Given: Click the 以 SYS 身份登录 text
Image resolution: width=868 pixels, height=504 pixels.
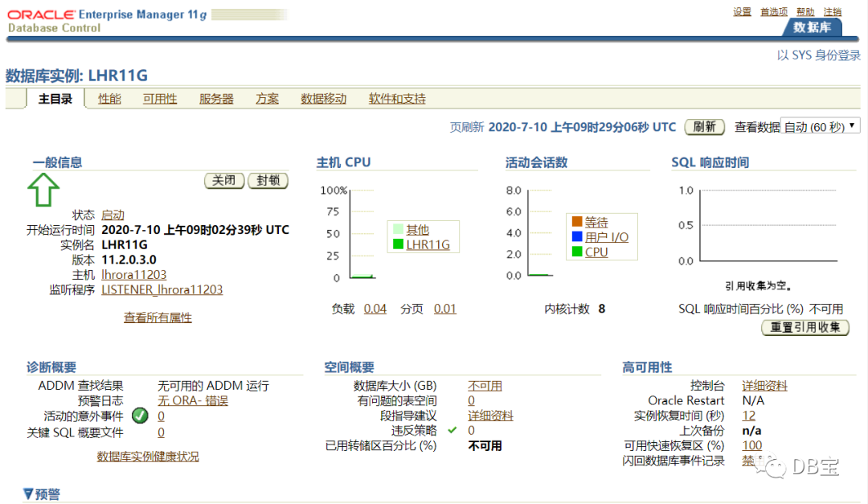Looking at the screenshot, I should click(819, 55).
